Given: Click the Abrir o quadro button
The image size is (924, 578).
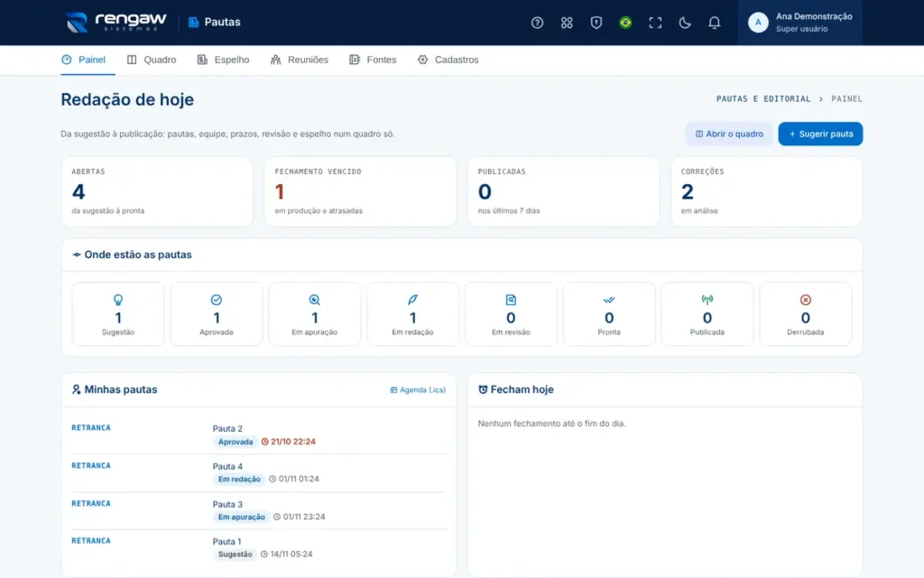Looking at the screenshot, I should [x=729, y=134].
